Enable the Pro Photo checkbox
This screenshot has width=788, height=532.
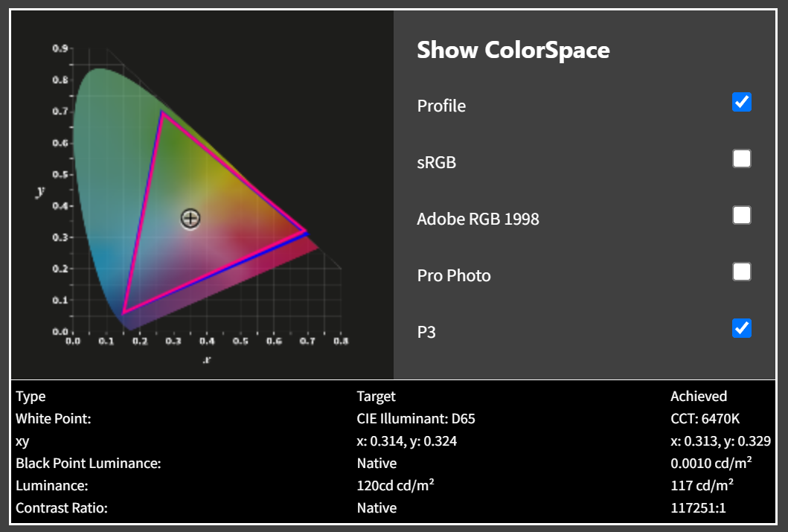pos(741,272)
